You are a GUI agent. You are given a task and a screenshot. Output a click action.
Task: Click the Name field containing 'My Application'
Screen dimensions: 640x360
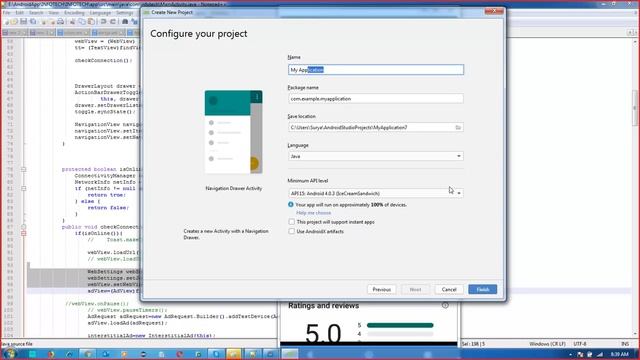coord(376,70)
